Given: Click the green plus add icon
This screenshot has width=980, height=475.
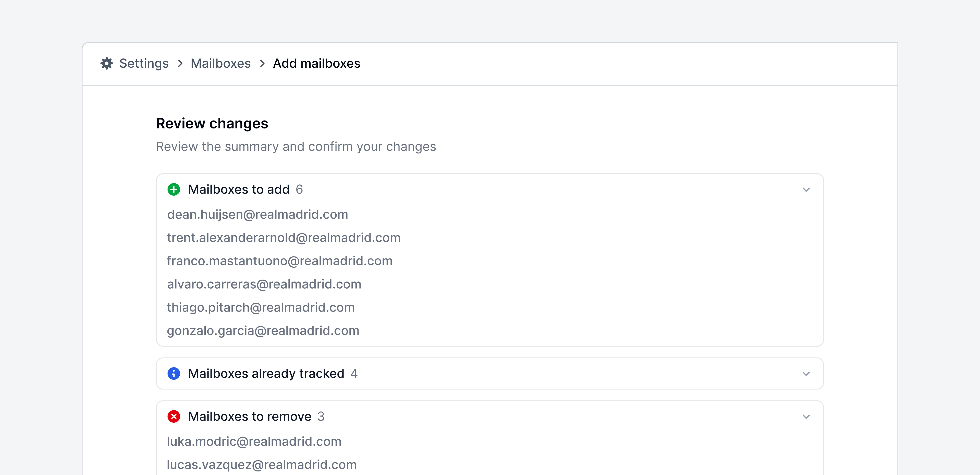Looking at the screenshot, I should [x=174, y=189].
